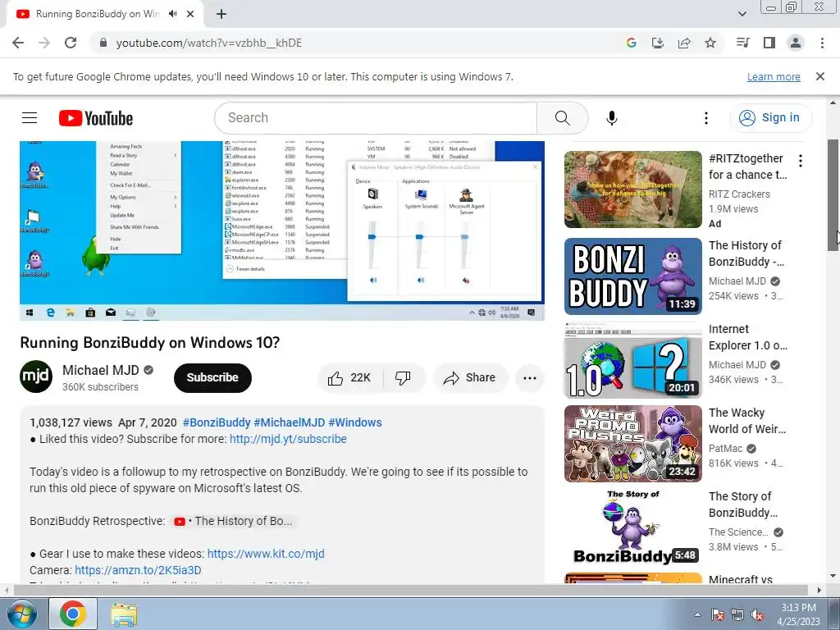Screen dimensions: 840x630
Task: Mute the tab via speaker icon
Action: click(x=172, y=14)
